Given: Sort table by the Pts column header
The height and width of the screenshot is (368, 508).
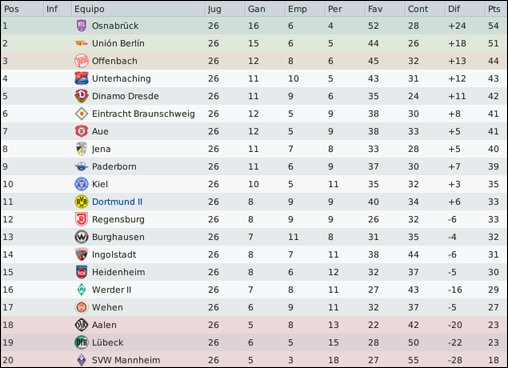Looking at the screenshot, I should click(496, 9).
